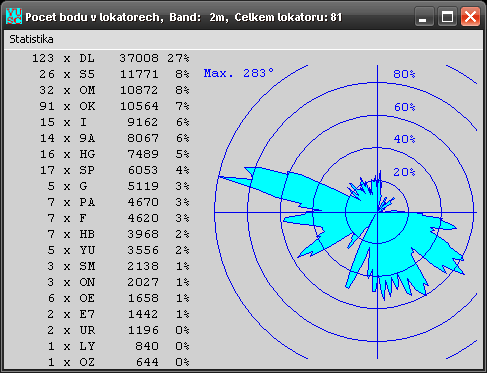487x373 pixels.
Task: Select the SP row in the list
Action: click(114, 170)
